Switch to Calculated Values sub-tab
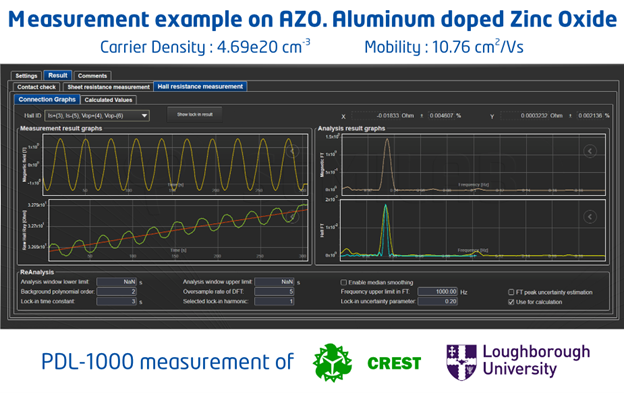Screen dimensions: 624x393 pos(108,100)
